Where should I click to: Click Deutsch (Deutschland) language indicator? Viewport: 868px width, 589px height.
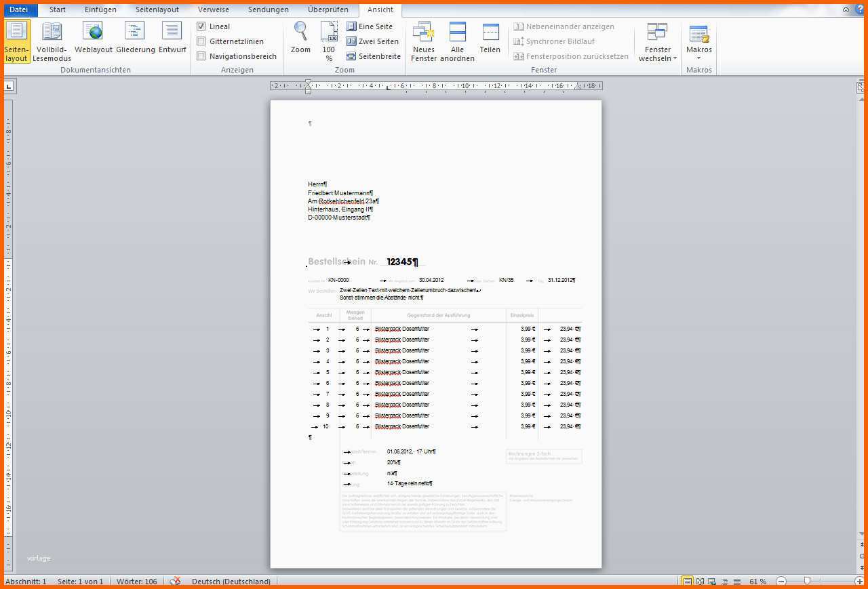tap(231, 582)
